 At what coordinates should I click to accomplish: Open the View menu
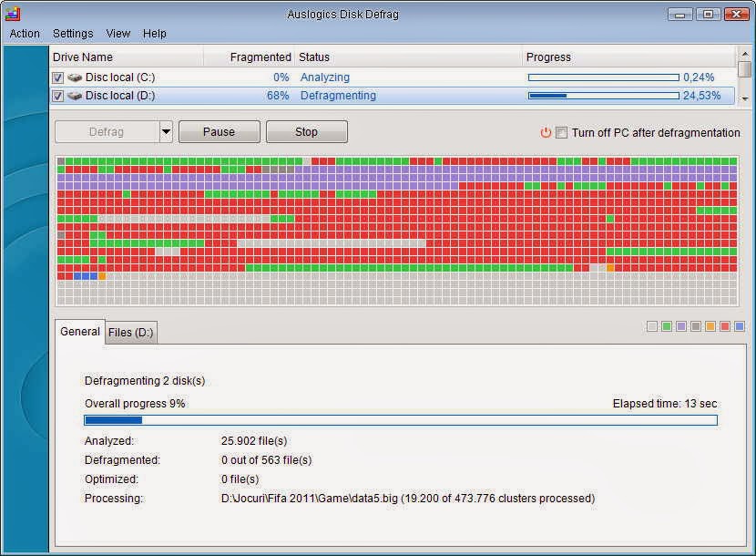tap(118, 34)
